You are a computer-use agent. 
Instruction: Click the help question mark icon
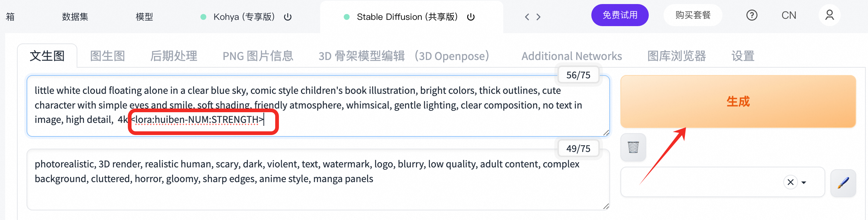[752, 15]
